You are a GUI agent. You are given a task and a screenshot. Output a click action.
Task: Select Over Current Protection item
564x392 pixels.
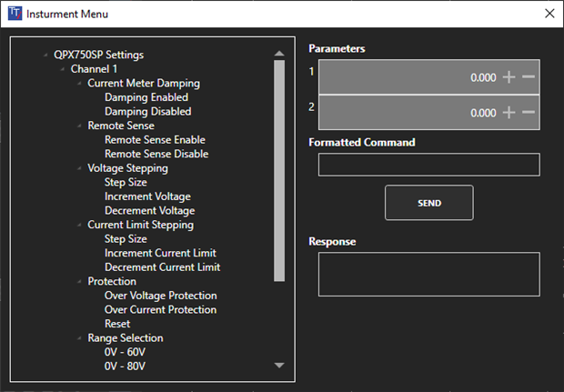tap(160, 309)
